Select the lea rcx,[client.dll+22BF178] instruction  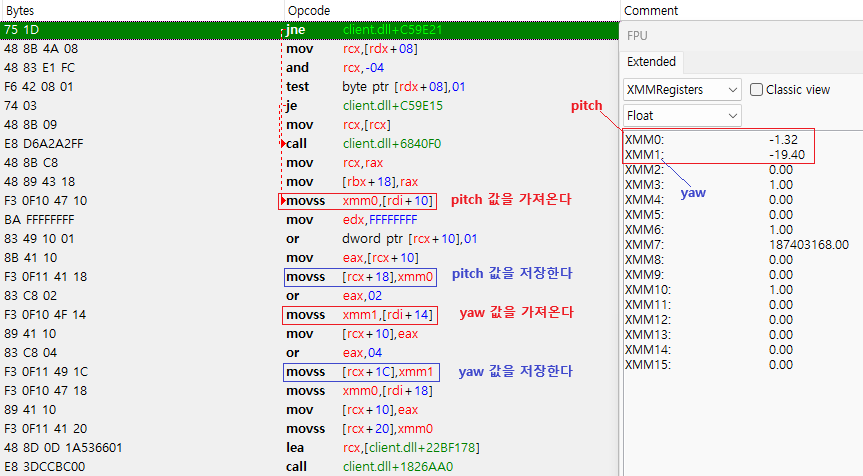pyautogui.click(x=383, y=448)
